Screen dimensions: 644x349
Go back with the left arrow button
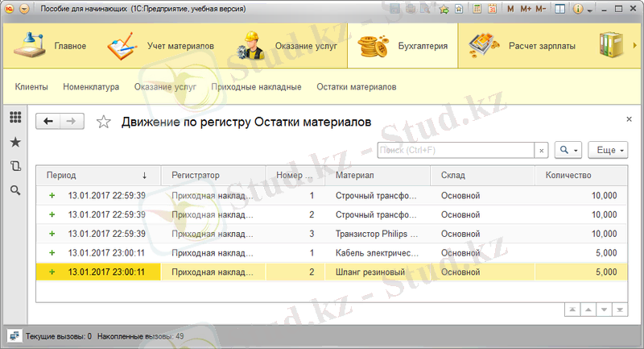point(48,121)
